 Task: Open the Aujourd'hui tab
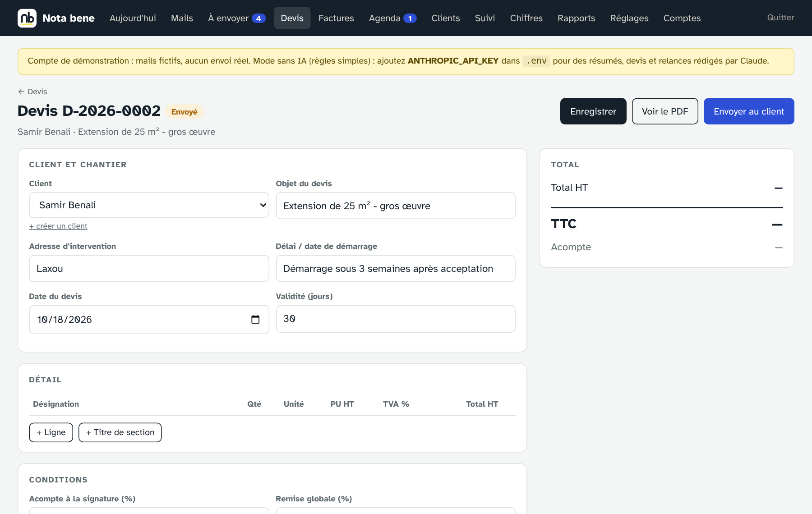pyautogui.click(x=133, y=18)
